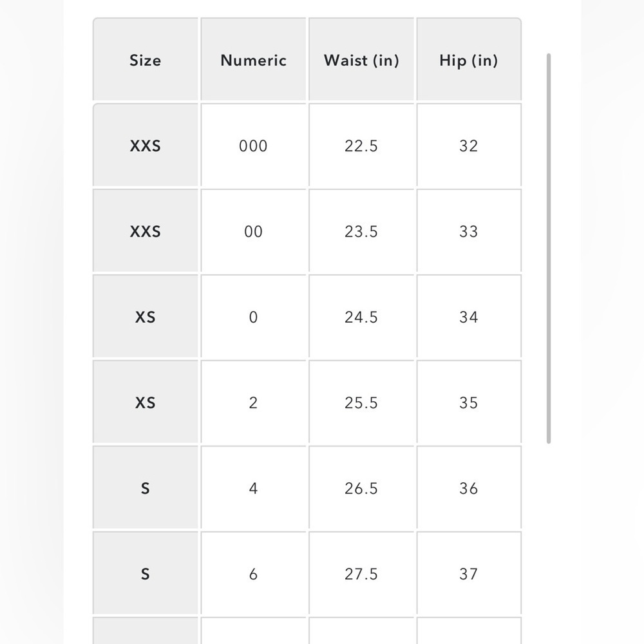Click the Waist (in) column header
Screen dimensions: 644x644
361,59
